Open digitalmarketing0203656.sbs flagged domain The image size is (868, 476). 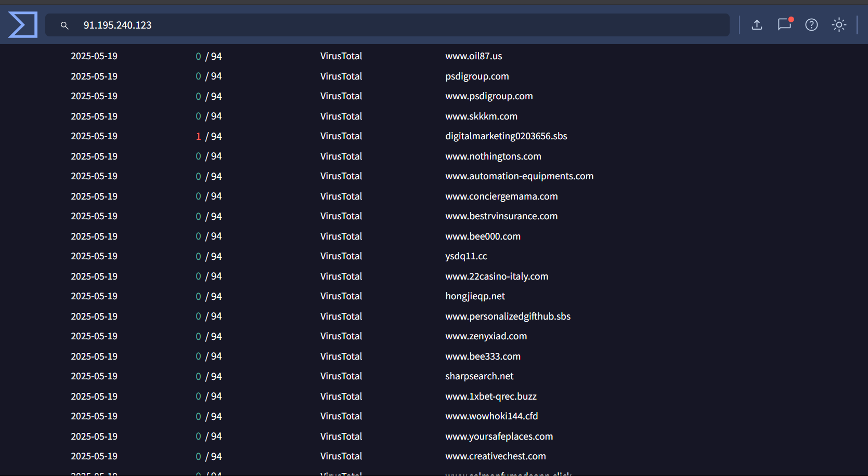coord(506,136)
